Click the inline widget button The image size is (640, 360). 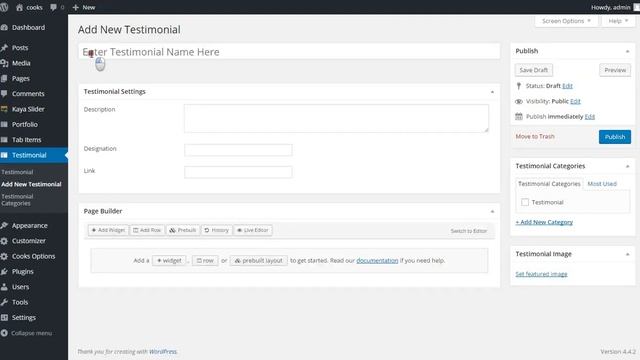[169, 260]
